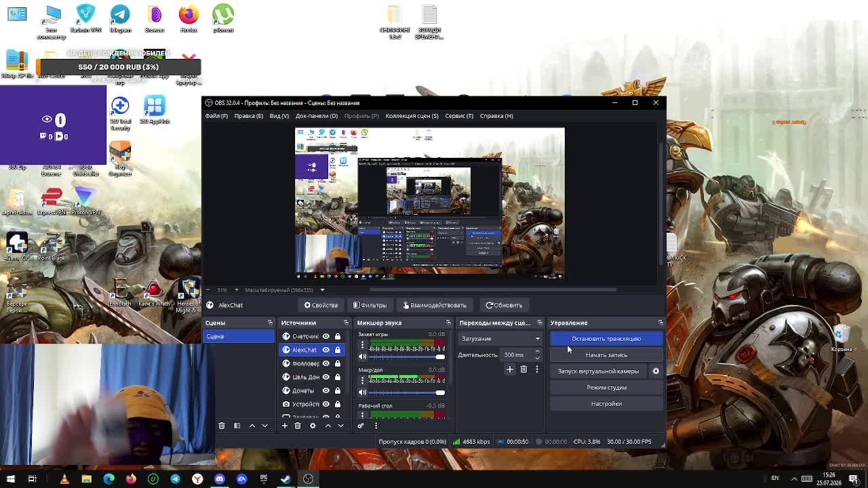The height and width of the screenshot is (488, 868).
Task: Open advanced audio properties gears icon
Action: click(361, 426)
